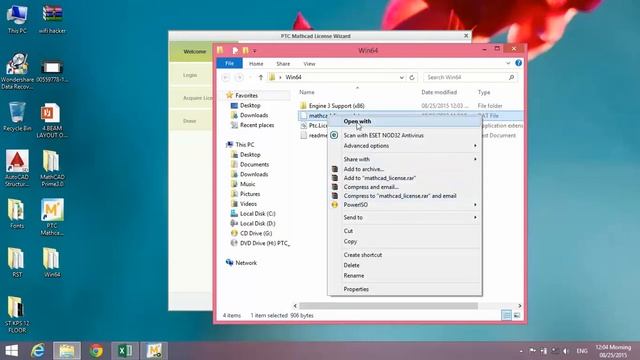Expand the ribbon chevron
This screenshot has width=640, height=360.
coord(508,63)
